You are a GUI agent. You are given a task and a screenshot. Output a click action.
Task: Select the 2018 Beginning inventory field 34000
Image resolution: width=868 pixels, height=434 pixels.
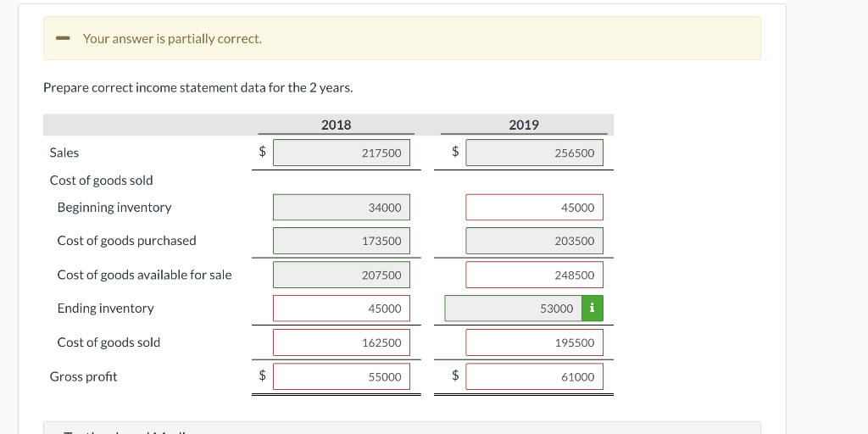[342, 207]
